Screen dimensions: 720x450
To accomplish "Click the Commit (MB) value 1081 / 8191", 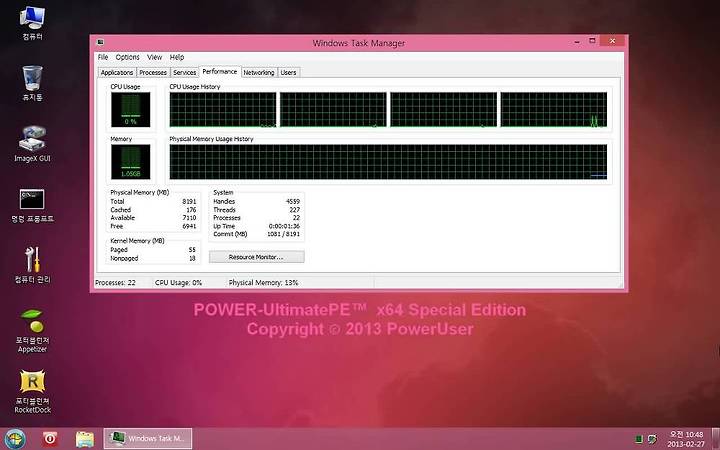I will pos(283,234).
